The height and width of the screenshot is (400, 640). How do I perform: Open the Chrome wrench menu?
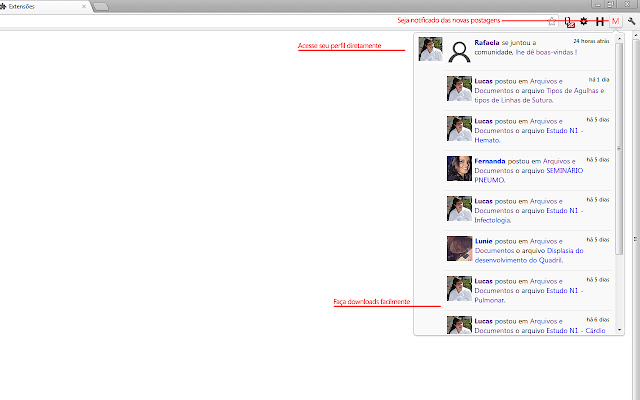[x=631, y=21]
